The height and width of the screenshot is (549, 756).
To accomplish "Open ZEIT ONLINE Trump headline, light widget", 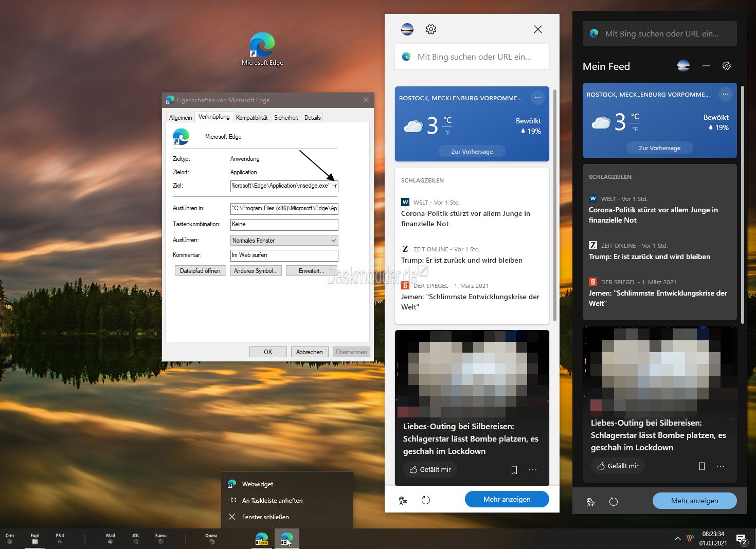I will [x=462, y=260].
